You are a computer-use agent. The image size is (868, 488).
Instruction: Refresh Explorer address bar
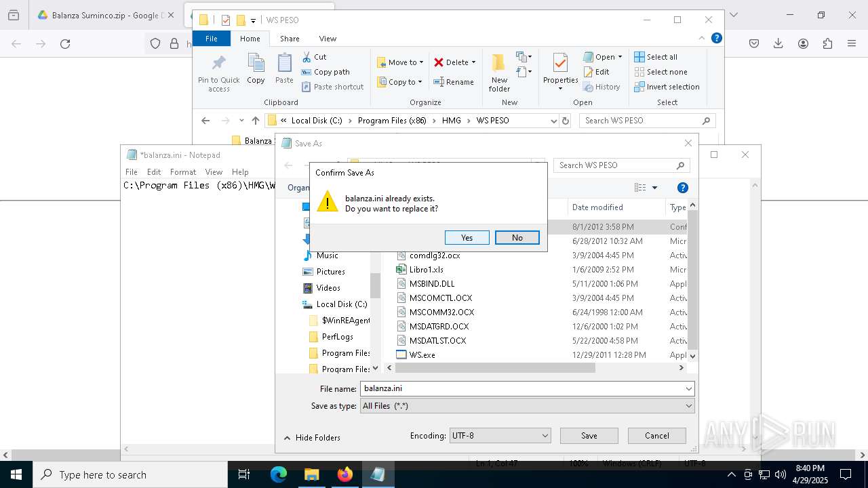click(x=566, y=121)
